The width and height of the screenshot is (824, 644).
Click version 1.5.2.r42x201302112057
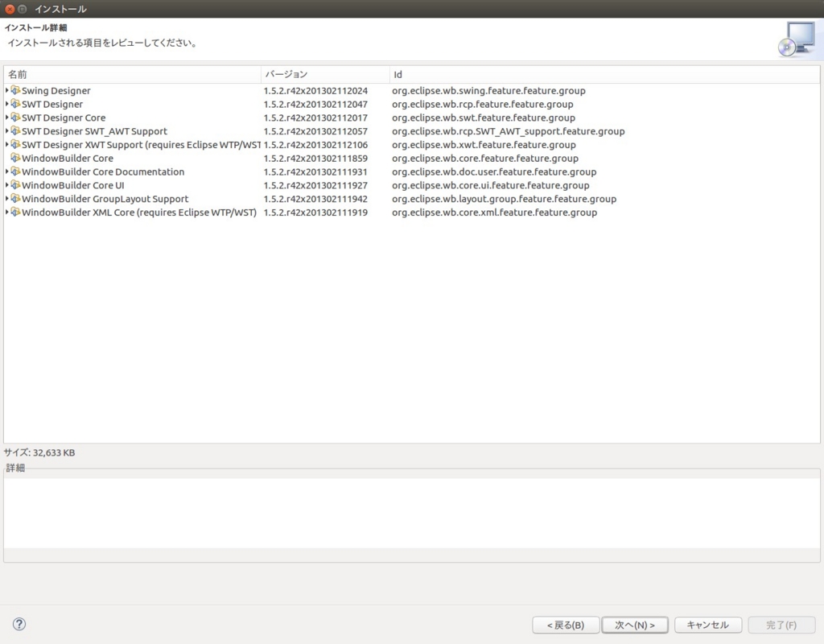tap(315, 131)
